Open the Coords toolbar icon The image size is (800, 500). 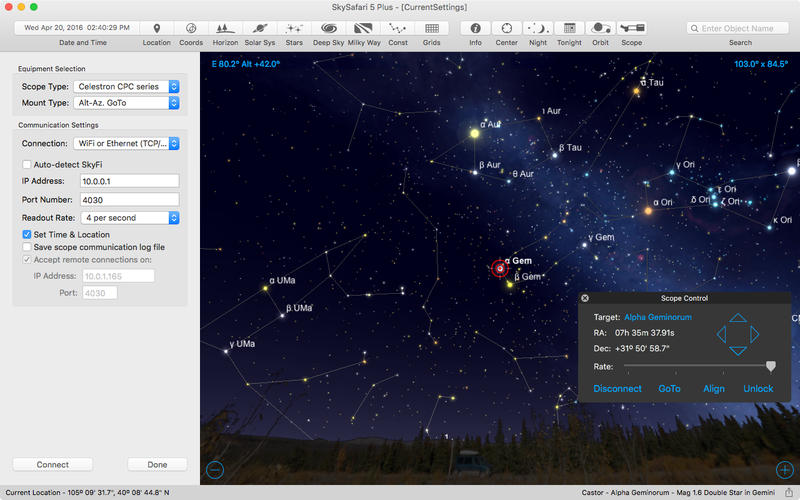click(191, 29)
